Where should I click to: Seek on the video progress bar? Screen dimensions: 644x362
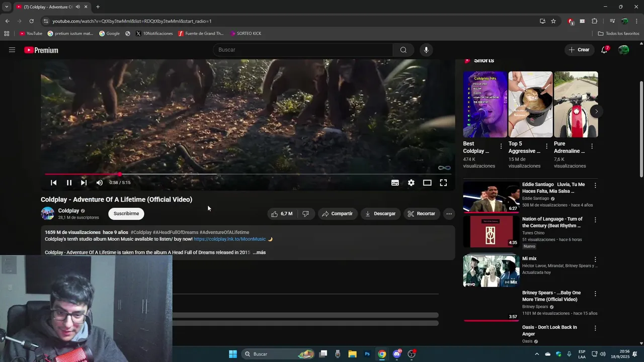(x=248, y=174)
